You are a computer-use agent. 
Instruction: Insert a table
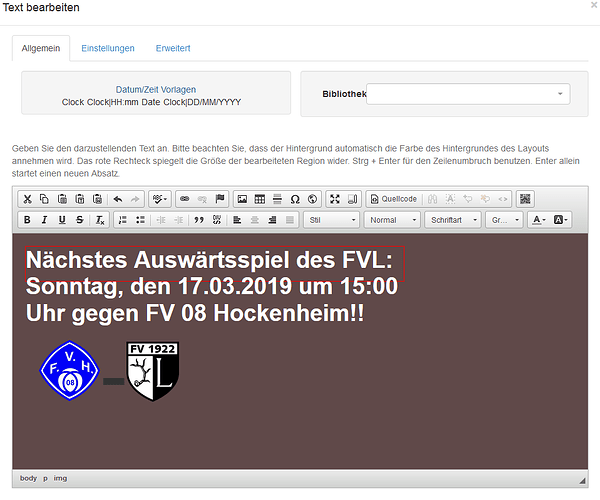[x=260, y=199]
